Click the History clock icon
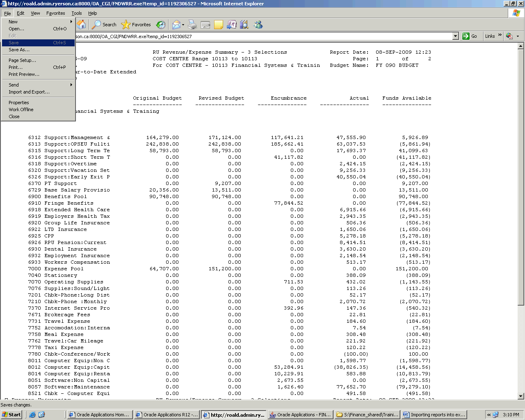The width and height of the screenshot is (525, 420). click(x=161, y=25)
